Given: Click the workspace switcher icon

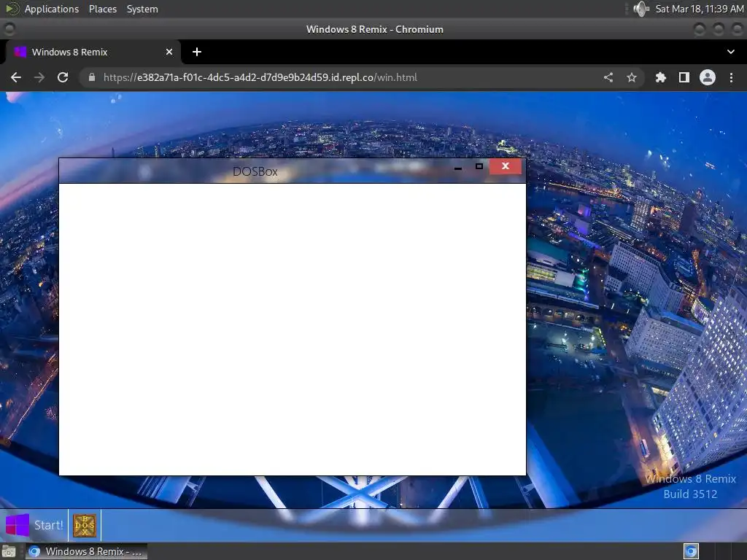Looking at the screenshot, I should pyautogui.click(x=691, y=551).
